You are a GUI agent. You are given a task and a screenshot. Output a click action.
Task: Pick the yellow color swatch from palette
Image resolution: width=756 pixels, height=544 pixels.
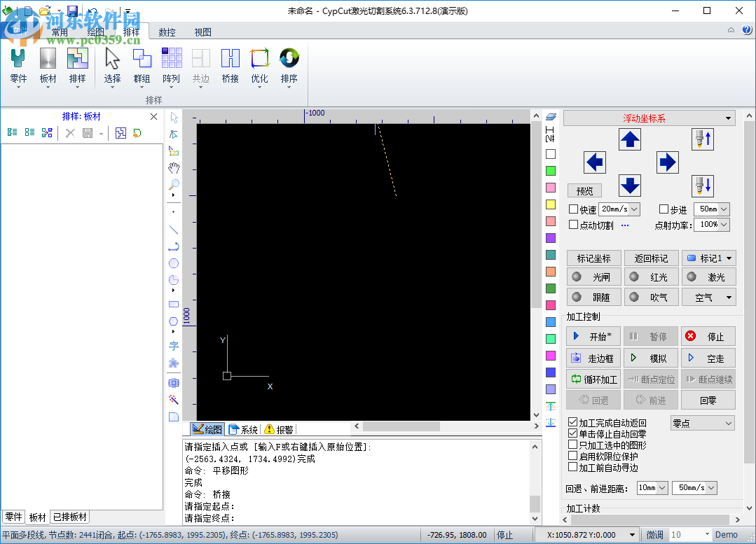coord(551,205)
